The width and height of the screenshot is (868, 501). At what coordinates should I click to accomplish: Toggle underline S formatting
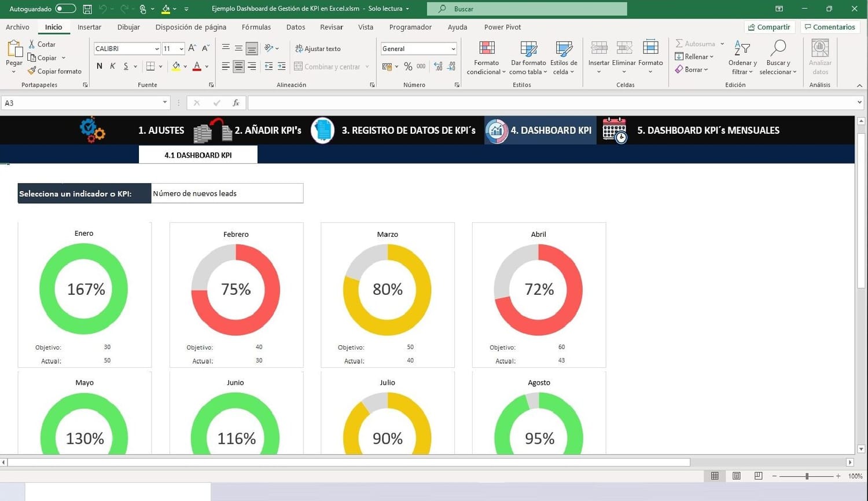click(126, 66)
